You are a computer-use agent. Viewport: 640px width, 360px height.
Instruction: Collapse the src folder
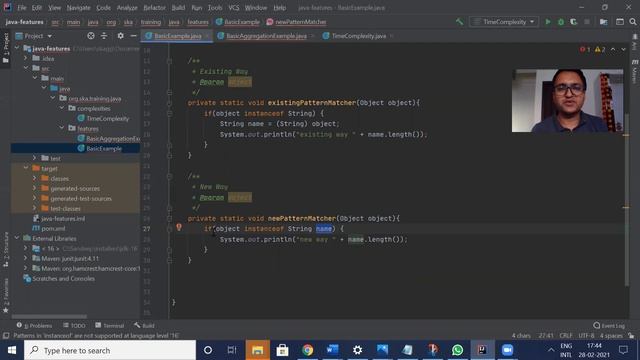click(26, 68)
